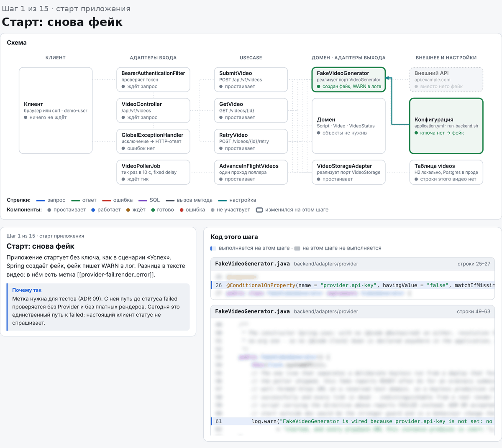This screenshot has height=448, width=502.
Task: Click code line 61 with log.warn
Action: coord(353,421)
